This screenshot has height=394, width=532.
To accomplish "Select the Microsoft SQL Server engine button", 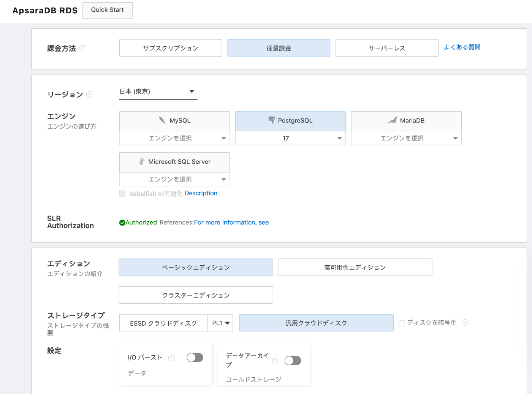I will (174, 162).
